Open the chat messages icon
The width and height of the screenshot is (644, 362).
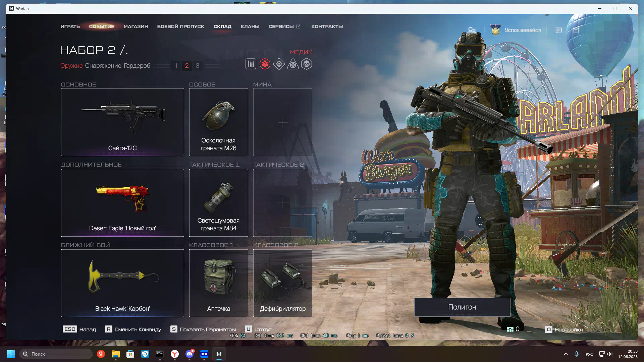pos(559,30)
